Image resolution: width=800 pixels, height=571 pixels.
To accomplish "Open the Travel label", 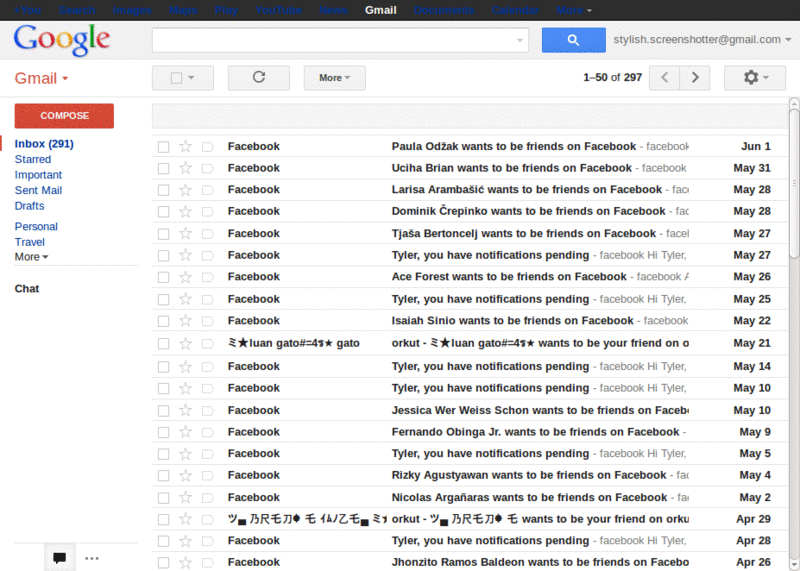I will (30, 242).
